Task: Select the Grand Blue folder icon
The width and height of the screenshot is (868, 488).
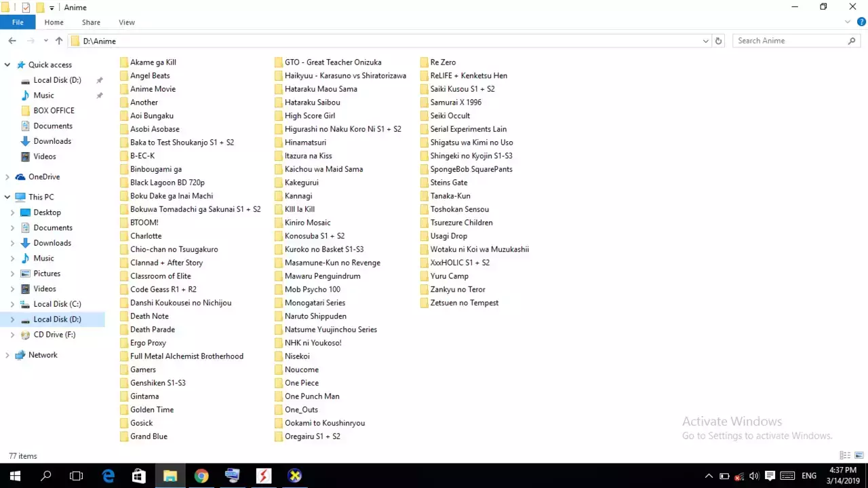Action: pyautogui.click(x=124, y=436)
